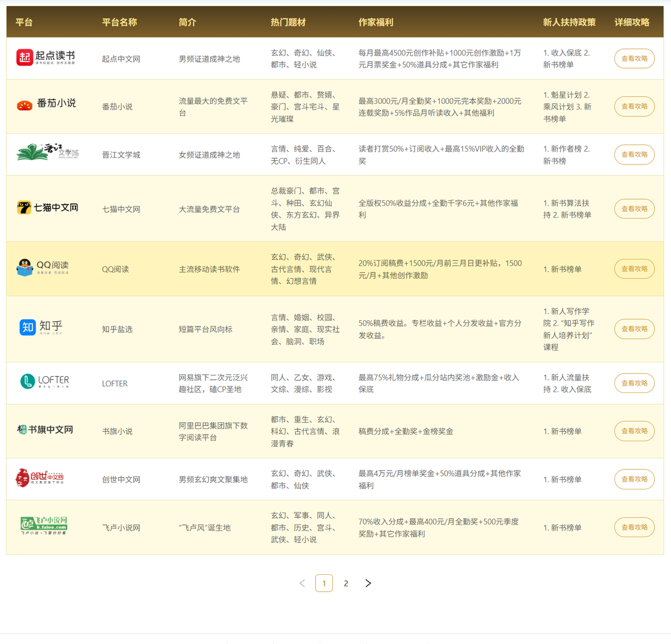
Task: Click platform name LOFTER in name column
Action: [x=115, y=383]
